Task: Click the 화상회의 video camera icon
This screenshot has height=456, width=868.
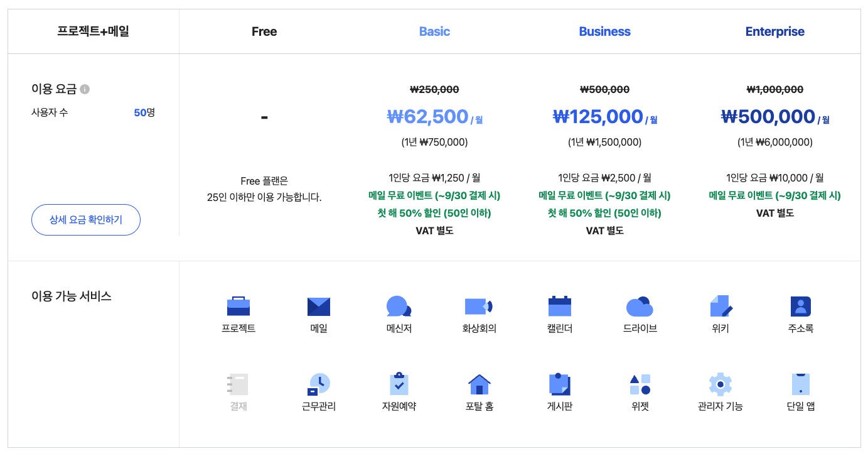Action: pyautogui.click(x=479, y=306)
